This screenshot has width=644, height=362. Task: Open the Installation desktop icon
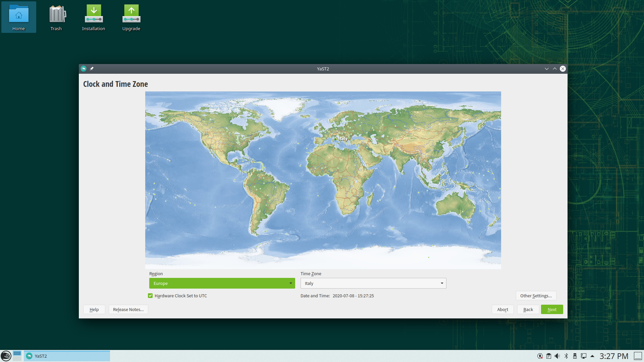click(94, 17)
